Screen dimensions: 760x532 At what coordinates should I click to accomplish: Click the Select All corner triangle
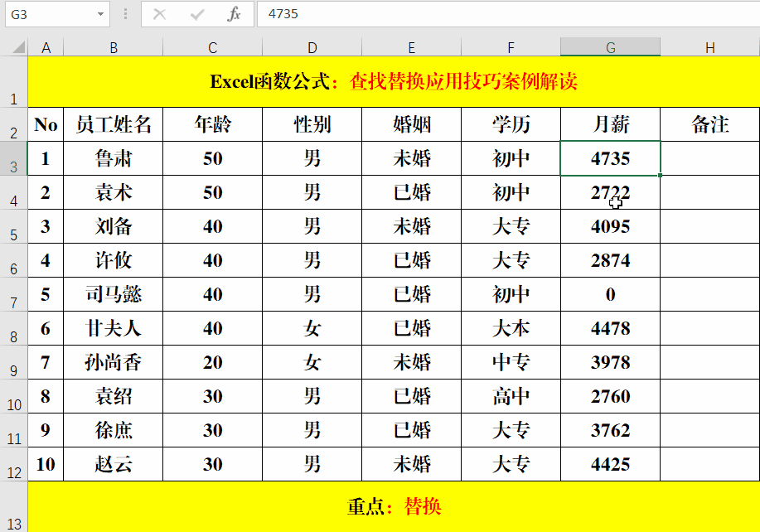tap(18, 47)
